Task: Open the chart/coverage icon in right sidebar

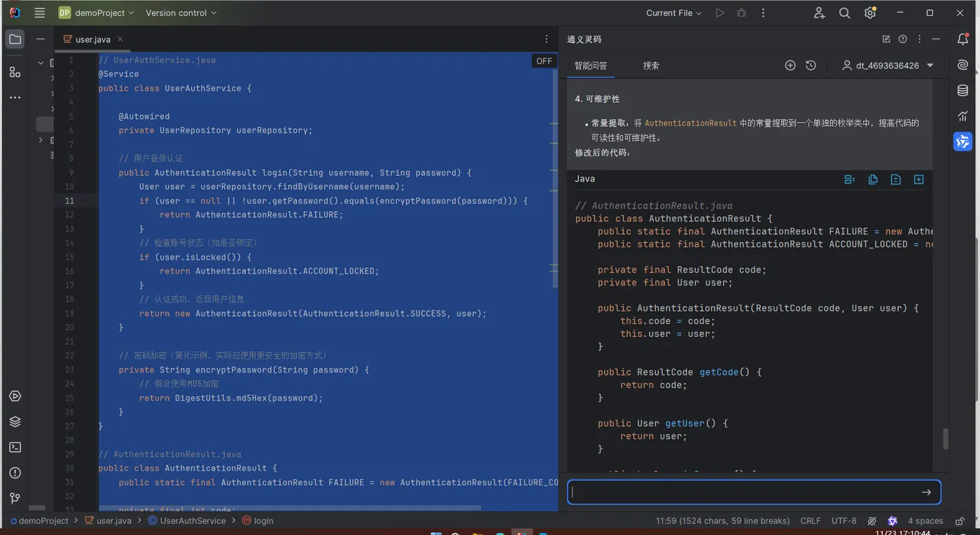Action: point(963,116)
